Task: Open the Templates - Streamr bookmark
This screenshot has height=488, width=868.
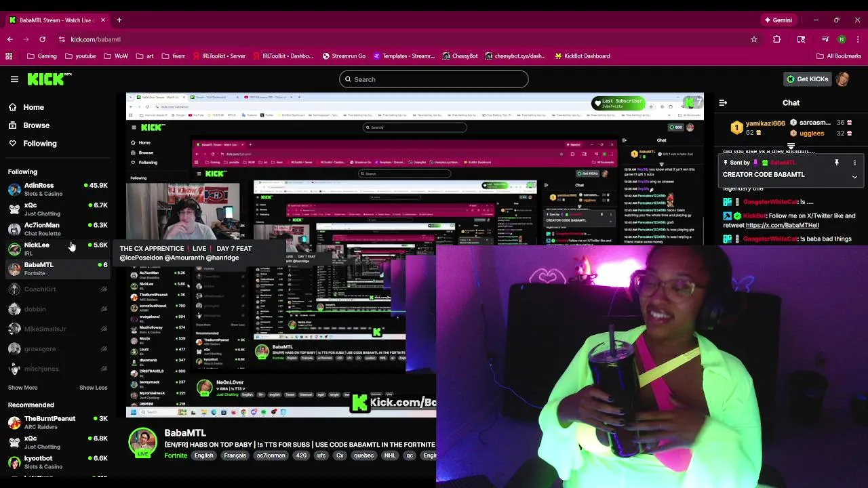Action: pos(403,56)
